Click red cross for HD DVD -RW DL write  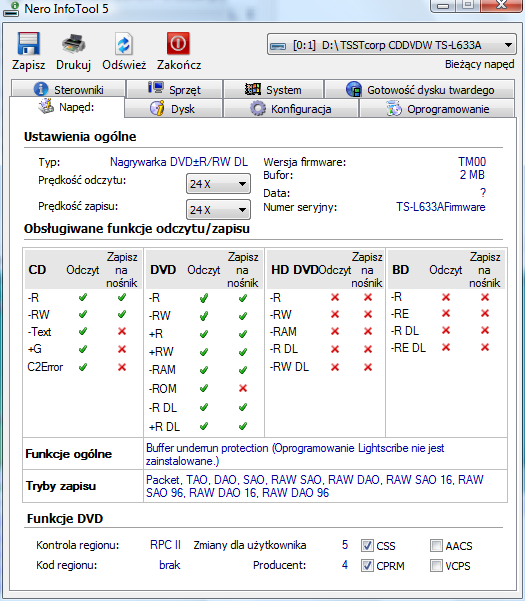pos(368,367)
